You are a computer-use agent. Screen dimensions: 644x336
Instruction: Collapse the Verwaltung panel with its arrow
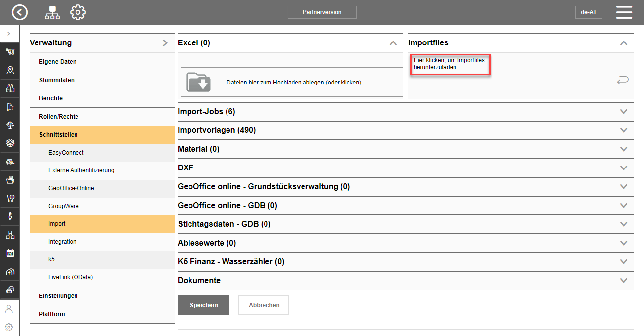click(x=165, y=43)
